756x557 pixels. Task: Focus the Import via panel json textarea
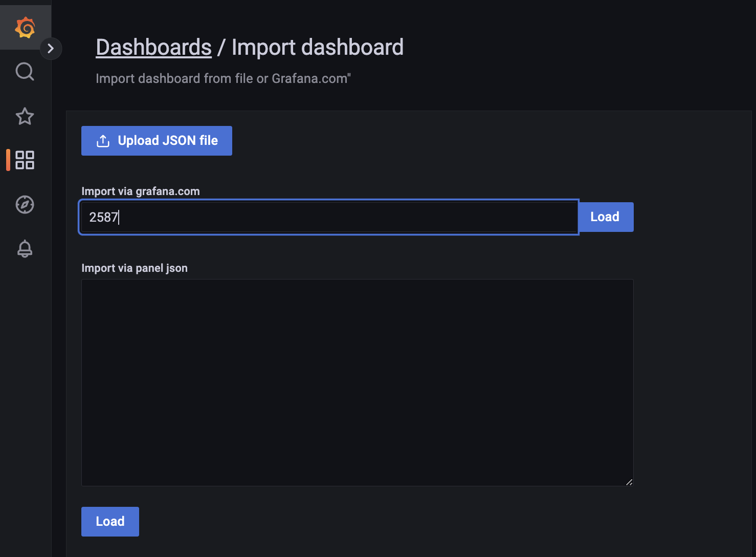click(x=357, y=382)
